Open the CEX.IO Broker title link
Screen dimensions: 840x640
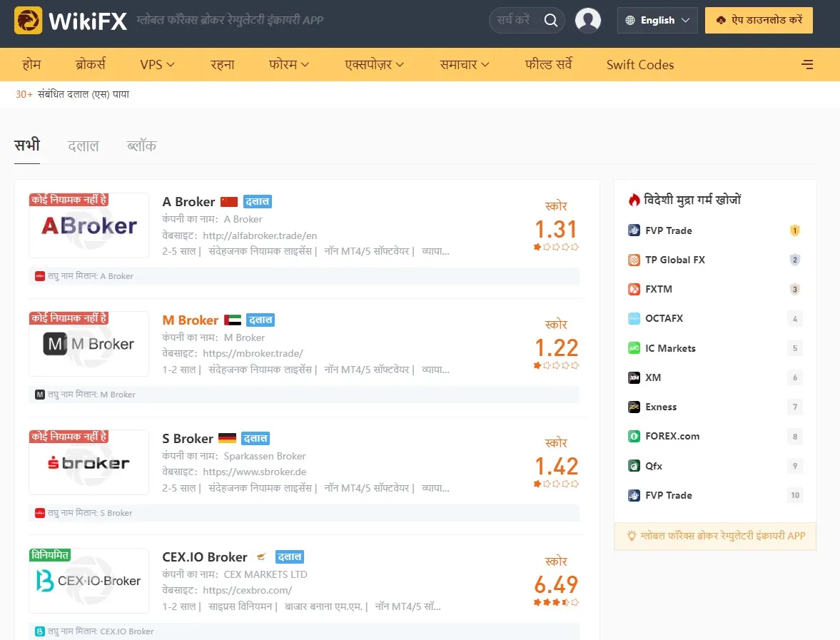(205, 557)
